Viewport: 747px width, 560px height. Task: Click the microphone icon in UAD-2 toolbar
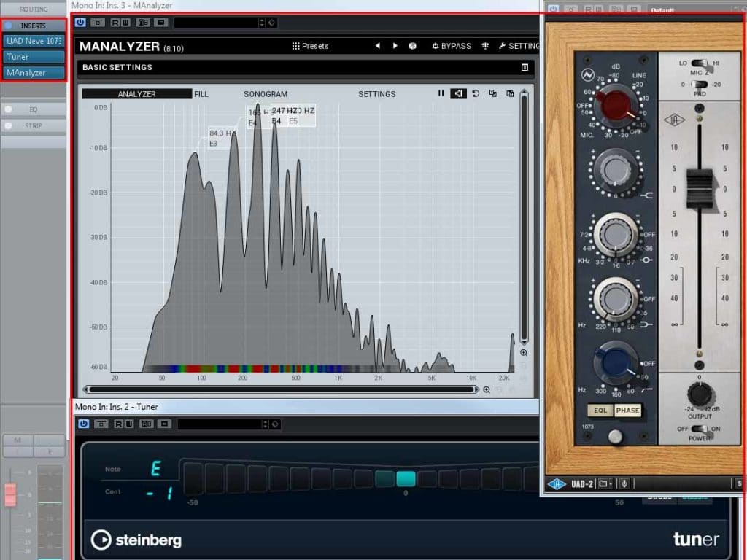pos(624,484)
